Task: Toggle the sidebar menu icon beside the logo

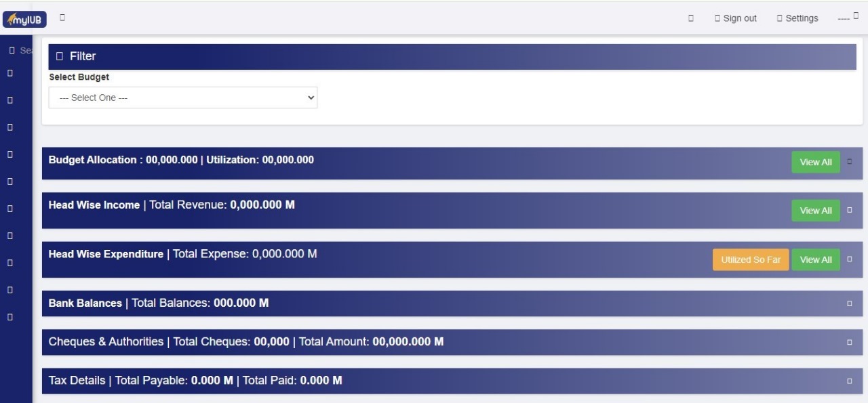Action: [x=62, y=18]
